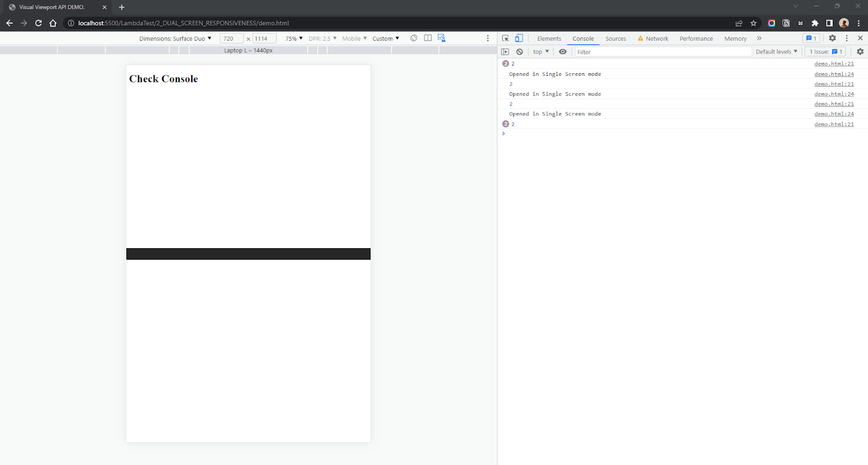Open console settings gear icon
The image size is (868, 465).
860,51
